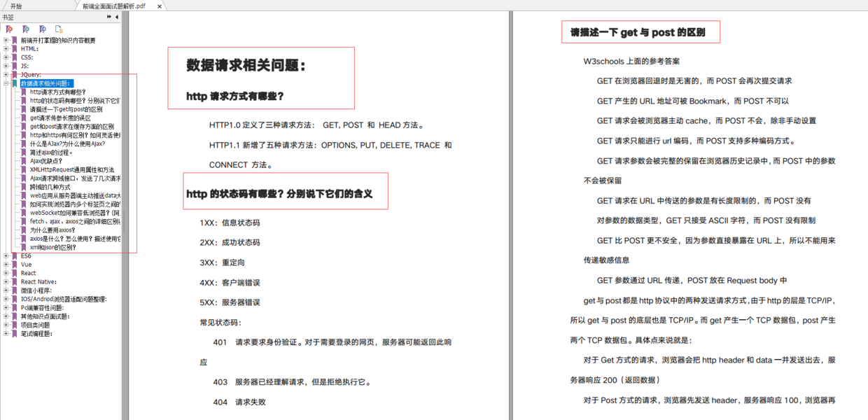Image resolution: width=868 pixels, height=420 pixels.
Task: Open bookmark 什么是AJax?为什么使用Ajax?
Action: (x=67, y=143)
